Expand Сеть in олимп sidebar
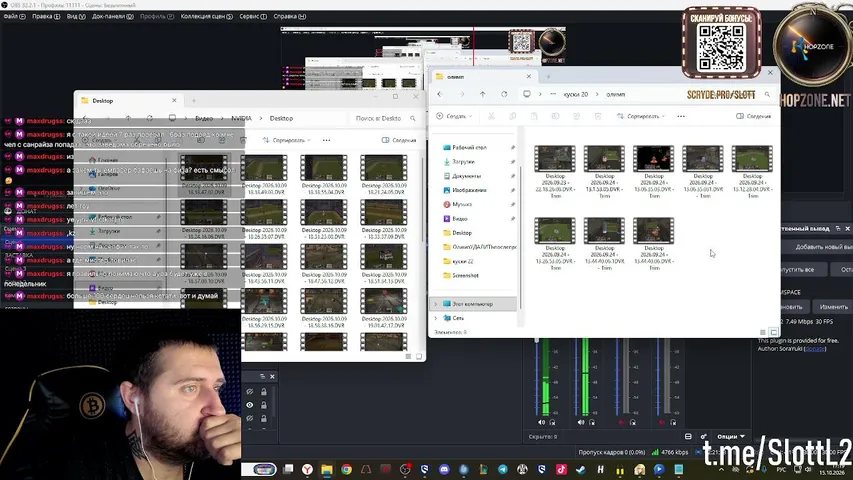 pyautogui.click(x=435, y=318)
